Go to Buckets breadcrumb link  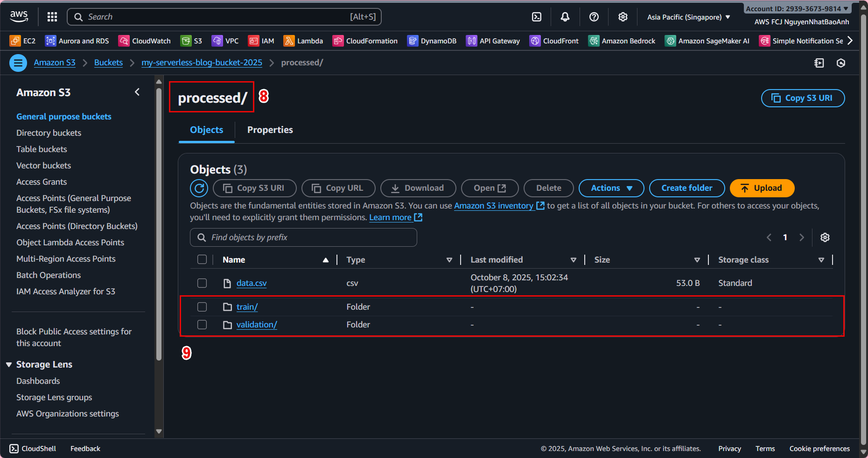point(108,62)
